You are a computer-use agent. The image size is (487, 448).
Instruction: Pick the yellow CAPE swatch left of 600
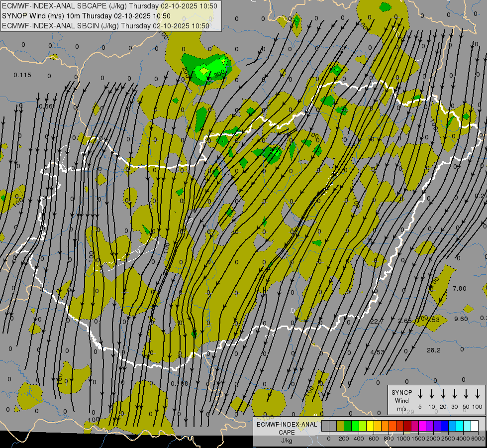tap(370, 426)
